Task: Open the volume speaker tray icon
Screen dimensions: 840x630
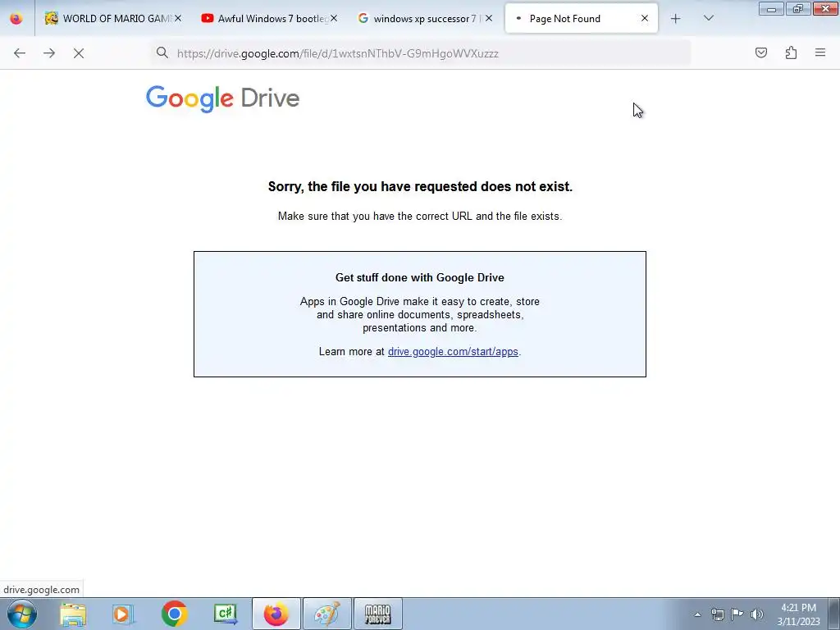Action: pos(757,614)
